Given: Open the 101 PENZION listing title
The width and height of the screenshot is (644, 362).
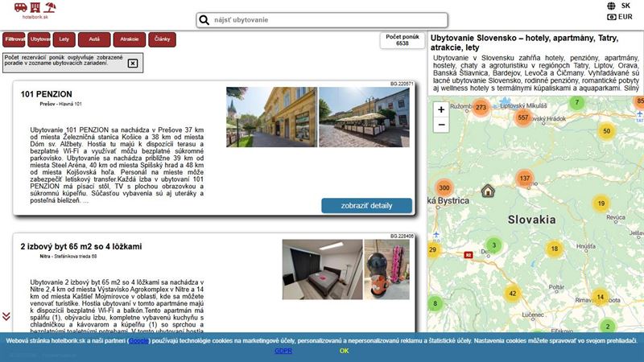Looking at the screenshot, I should tap(47, 94).
